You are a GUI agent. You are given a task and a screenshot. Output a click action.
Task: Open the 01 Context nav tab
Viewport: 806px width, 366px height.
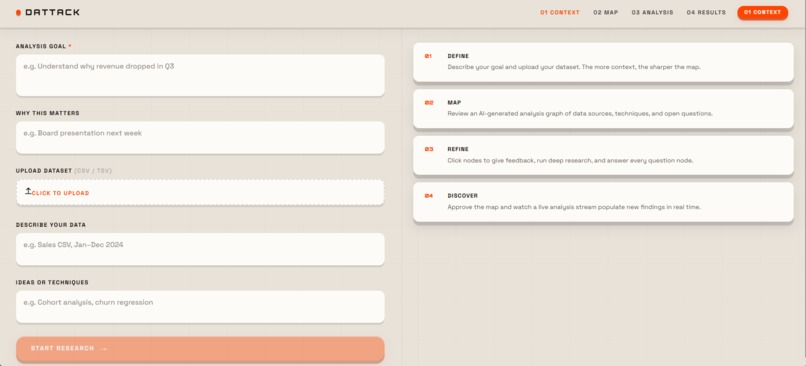(560, 12)
